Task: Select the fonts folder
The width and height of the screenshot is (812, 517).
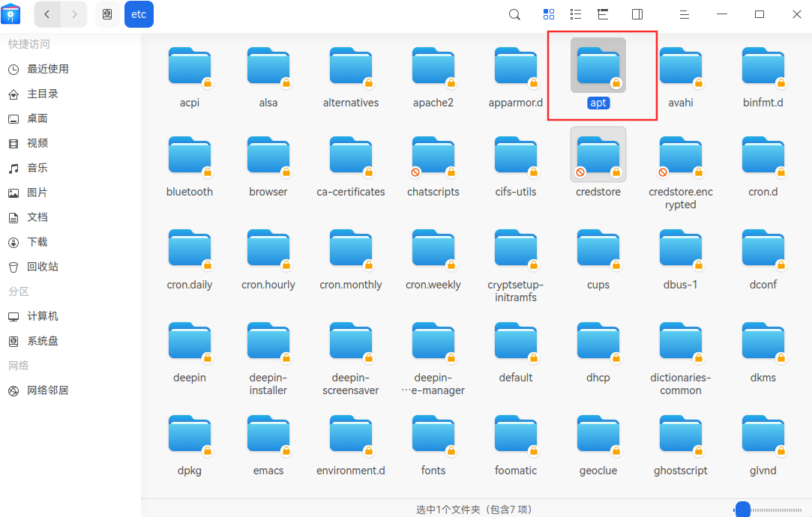Action: tap(433, 446)
